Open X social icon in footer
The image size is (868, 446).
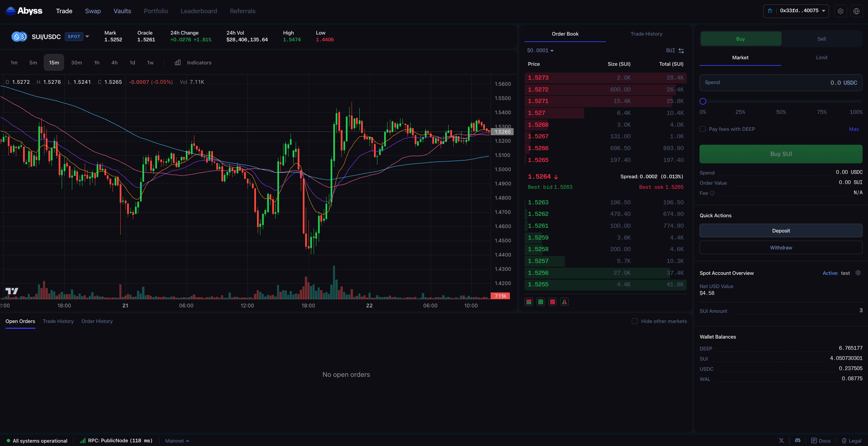pyautogui.click(x=781, y=440)
